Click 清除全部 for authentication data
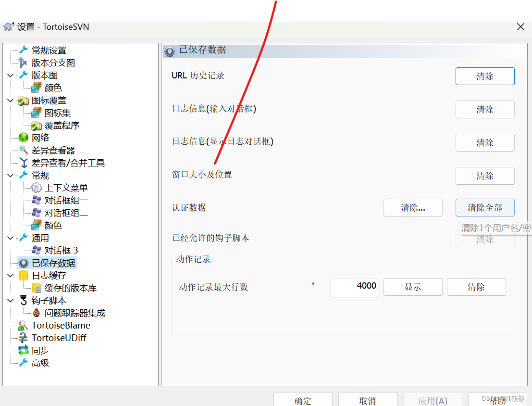Viewport: 532px width, 406px height. (x=485, y=208)
